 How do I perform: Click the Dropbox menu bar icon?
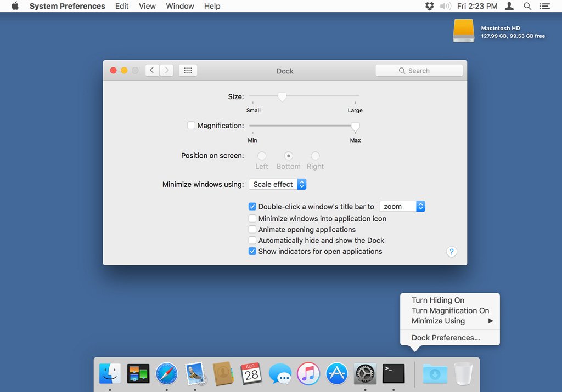429,6
